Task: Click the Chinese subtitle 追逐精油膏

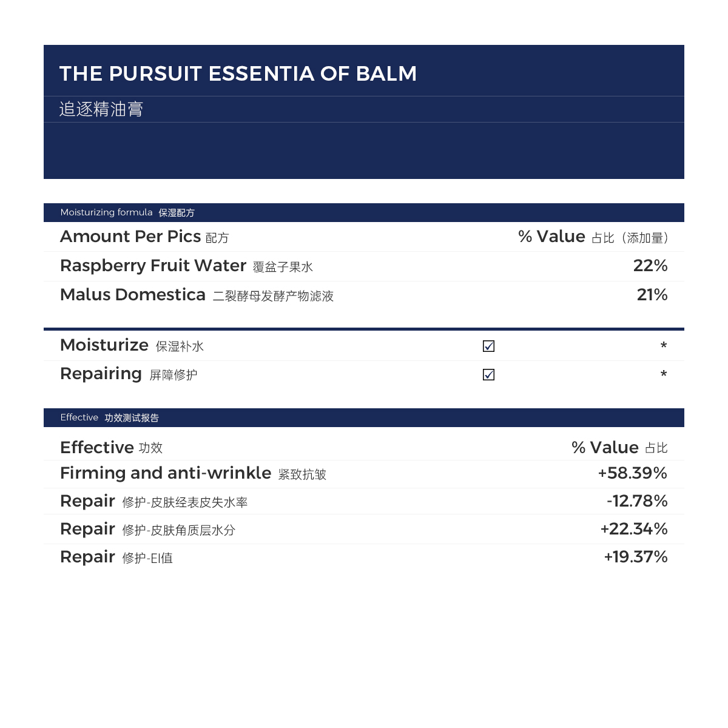Action: tap(101, 109)
